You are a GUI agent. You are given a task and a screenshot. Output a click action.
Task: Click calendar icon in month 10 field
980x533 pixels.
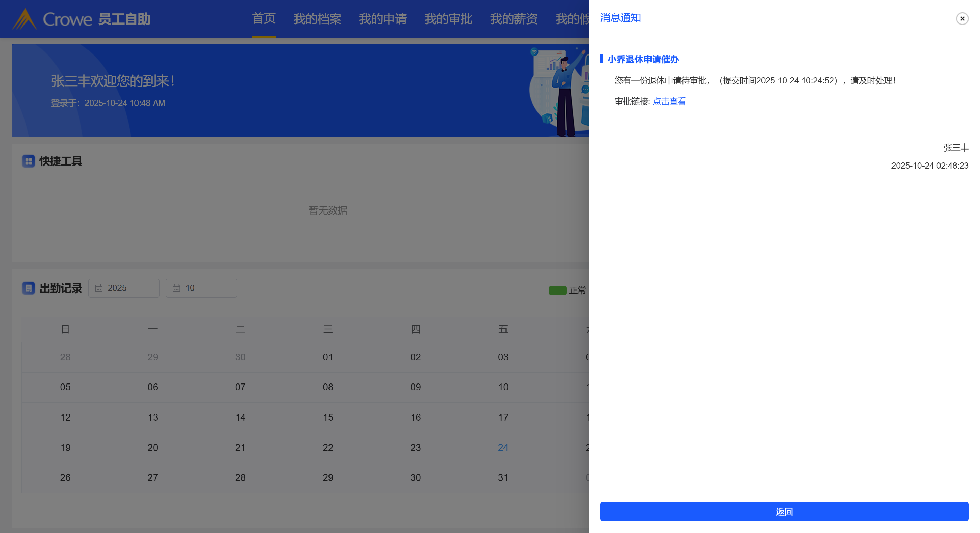(176, 288)
